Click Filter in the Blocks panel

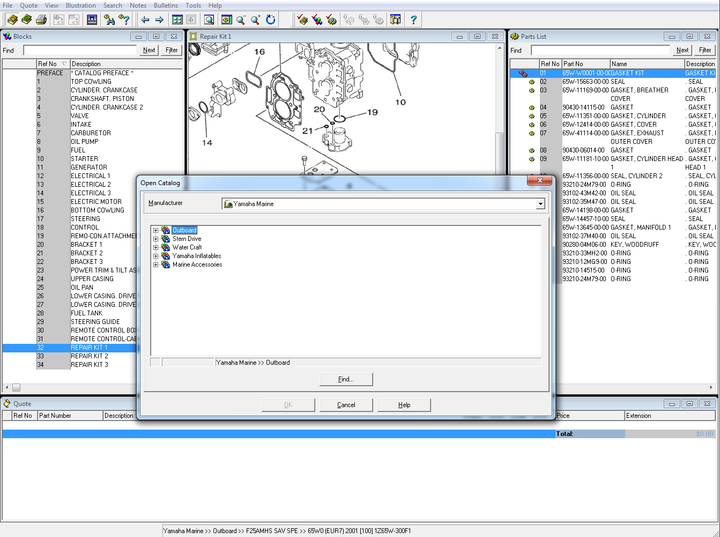pyautogui.click(x=172, y=50)
